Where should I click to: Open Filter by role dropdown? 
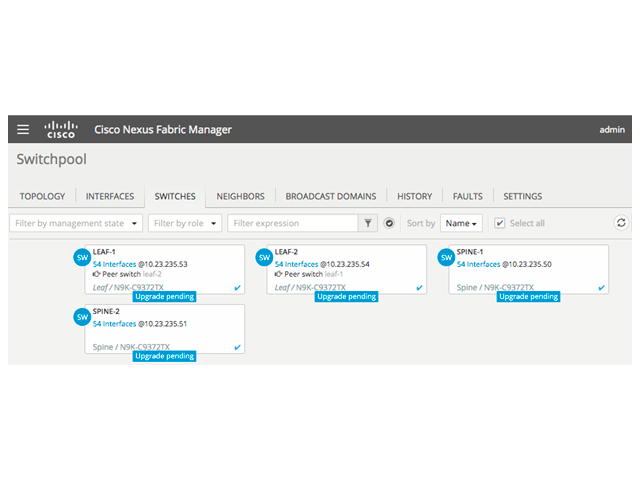point(185,223)
